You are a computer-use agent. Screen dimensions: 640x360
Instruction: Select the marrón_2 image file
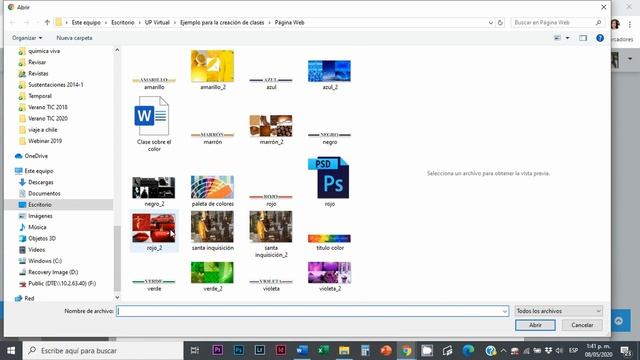pyautogui.click(x=271, y=129)
